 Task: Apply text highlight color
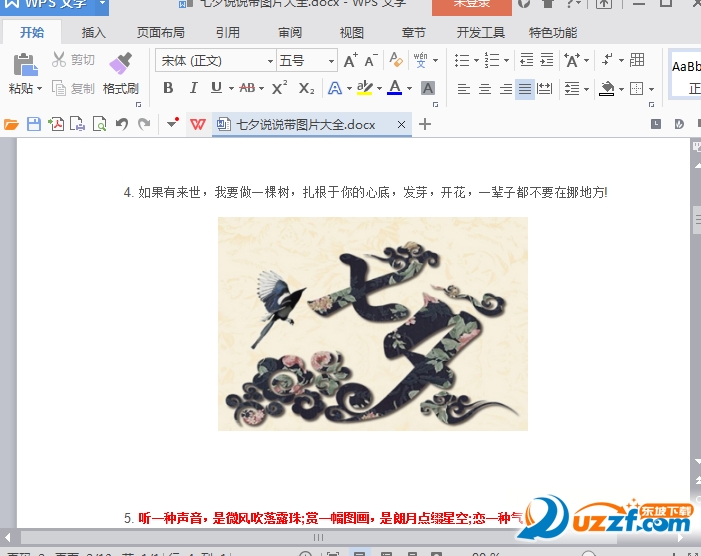(x=365, y=88)
